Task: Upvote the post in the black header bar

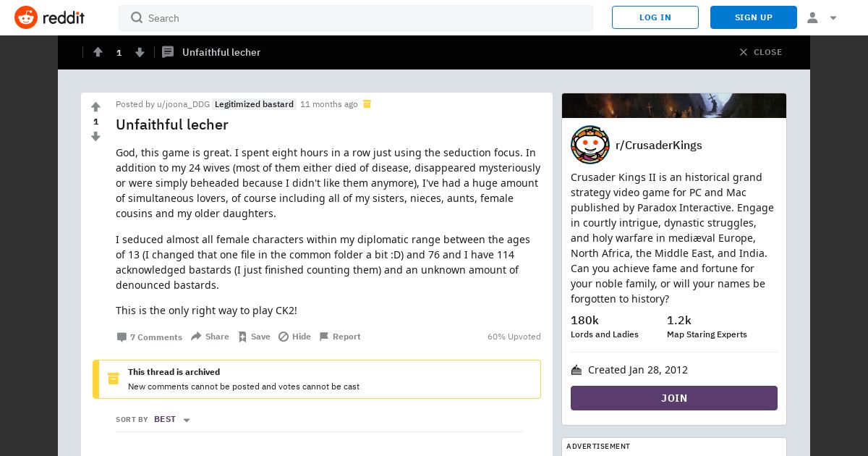Action: [x=98, y=52]
